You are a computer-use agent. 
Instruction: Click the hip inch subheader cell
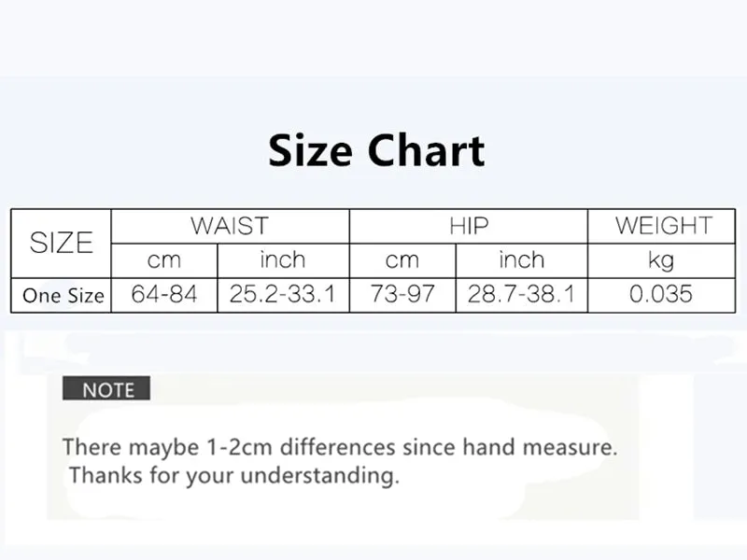coord(522,260)
